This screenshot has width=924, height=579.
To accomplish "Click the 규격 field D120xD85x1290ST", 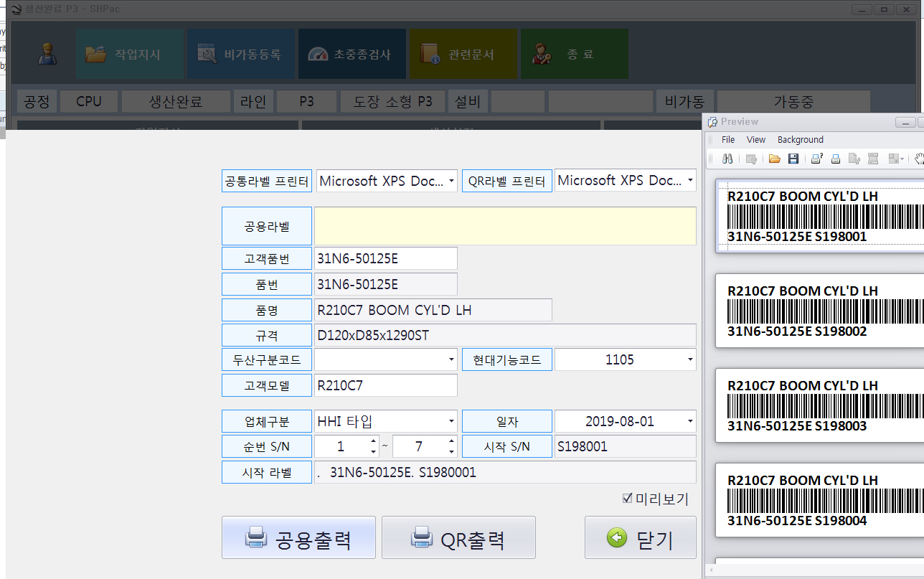I will click(x=505, y=335).
